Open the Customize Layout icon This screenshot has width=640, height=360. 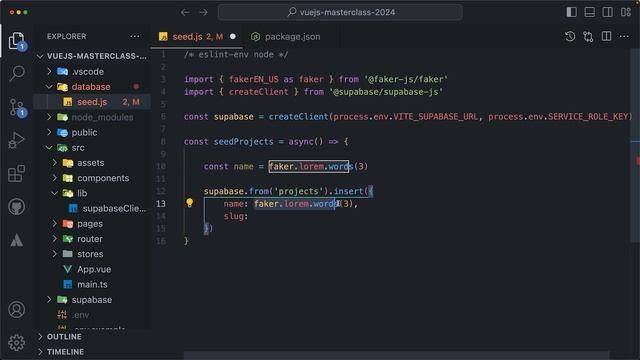click(x=626, y=12)
